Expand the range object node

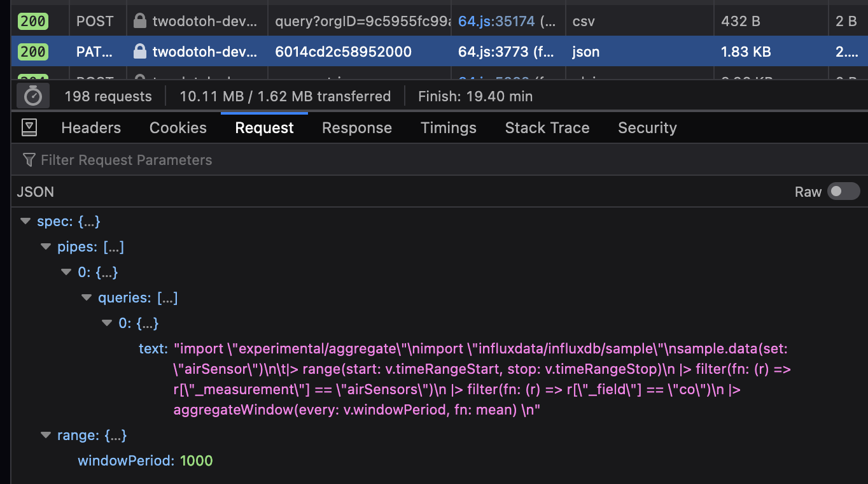coord(46,435)
